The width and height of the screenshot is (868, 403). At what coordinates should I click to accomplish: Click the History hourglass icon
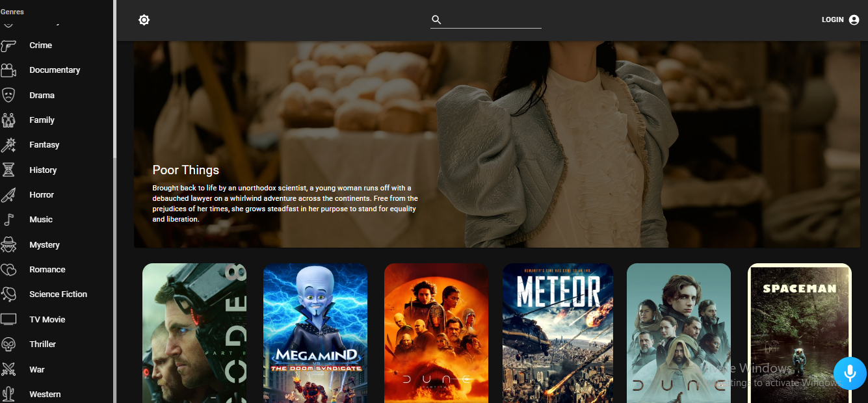[8, 170]
